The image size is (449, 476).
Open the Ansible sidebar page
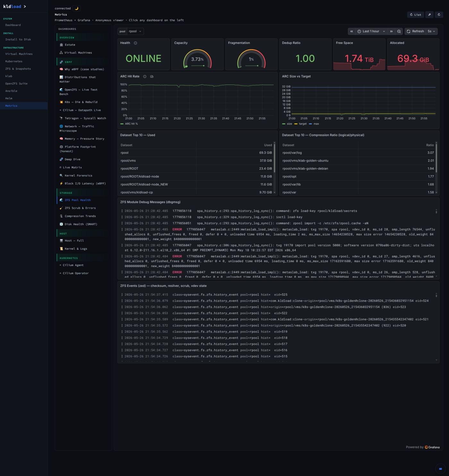click(x=24, y=91)
